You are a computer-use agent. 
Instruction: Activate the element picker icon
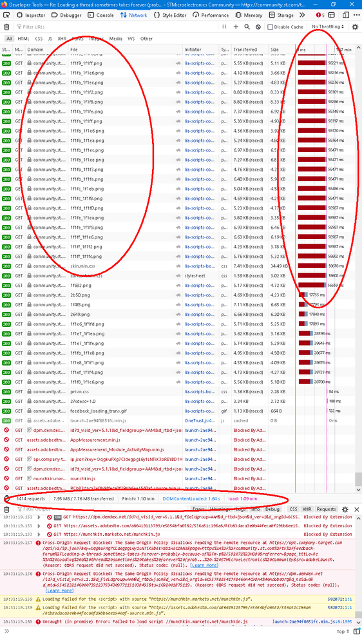pos(6,15)
